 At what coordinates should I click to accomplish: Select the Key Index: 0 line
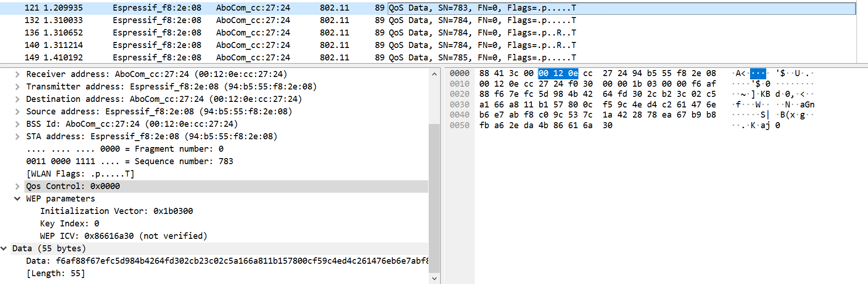[70, 224]
